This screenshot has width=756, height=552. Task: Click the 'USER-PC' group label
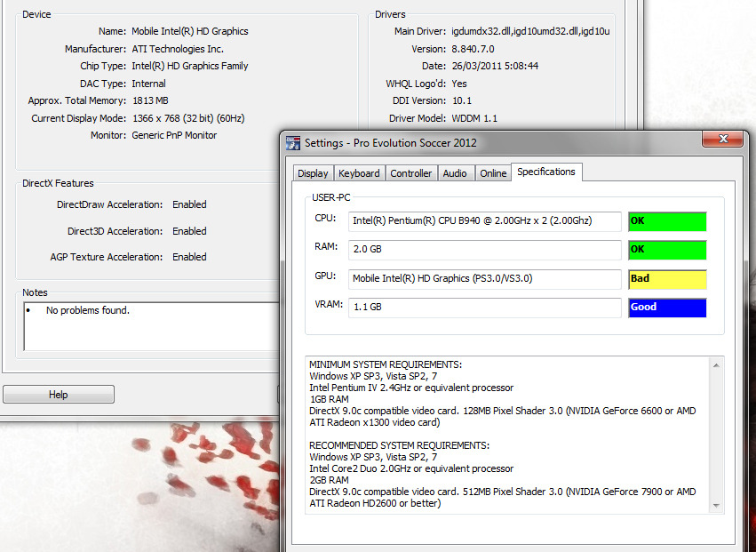pos(331,197)
